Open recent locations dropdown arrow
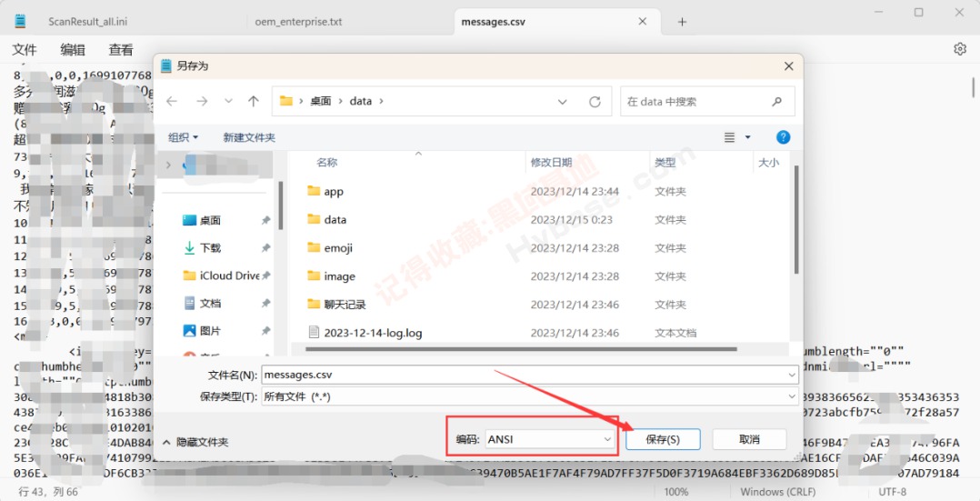 (228, 101)
